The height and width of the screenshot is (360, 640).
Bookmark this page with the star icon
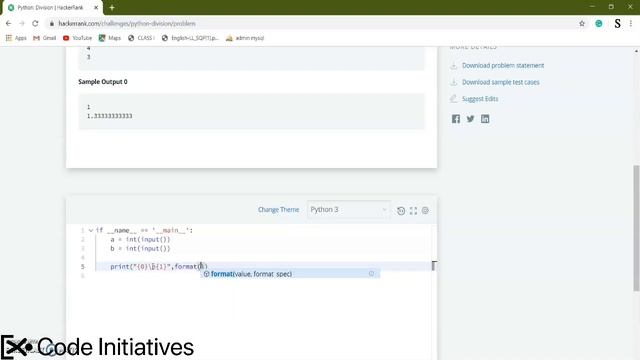pos(582,24)
